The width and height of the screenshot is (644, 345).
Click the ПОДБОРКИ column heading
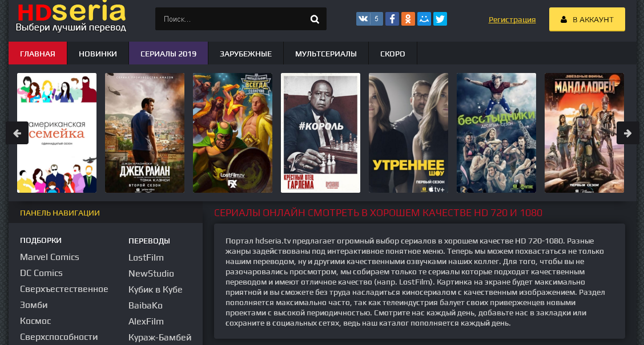[x=41, y=241]
